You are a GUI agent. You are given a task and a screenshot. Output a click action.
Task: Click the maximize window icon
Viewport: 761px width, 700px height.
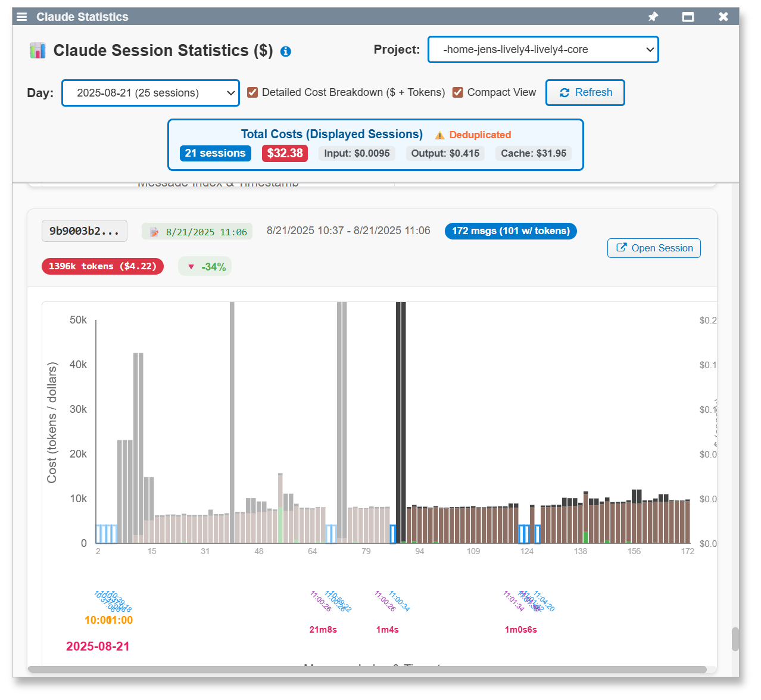pos(688,17)
